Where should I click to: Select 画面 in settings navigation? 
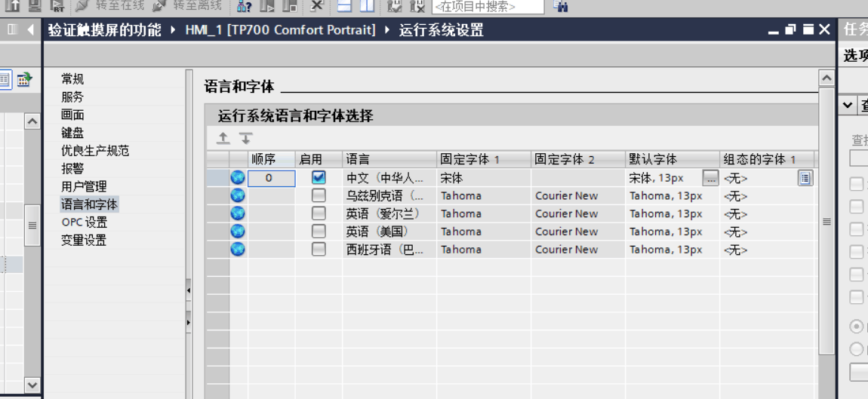point(72,115)
